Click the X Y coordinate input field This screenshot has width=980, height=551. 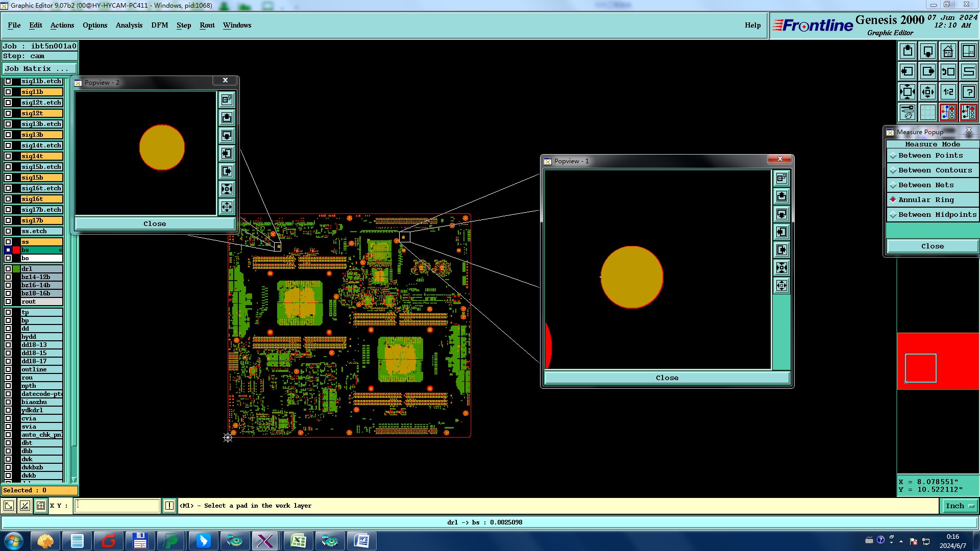[x=117, y=506]
